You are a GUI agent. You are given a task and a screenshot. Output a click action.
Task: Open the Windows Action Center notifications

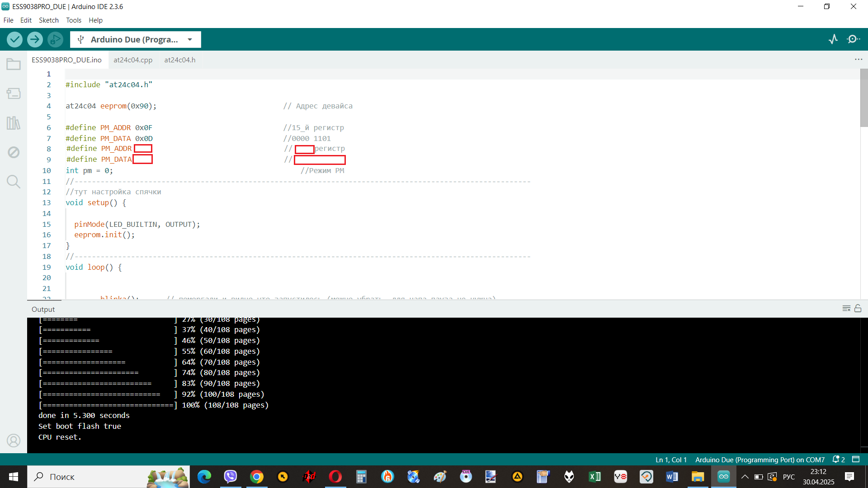coord(849,477)
